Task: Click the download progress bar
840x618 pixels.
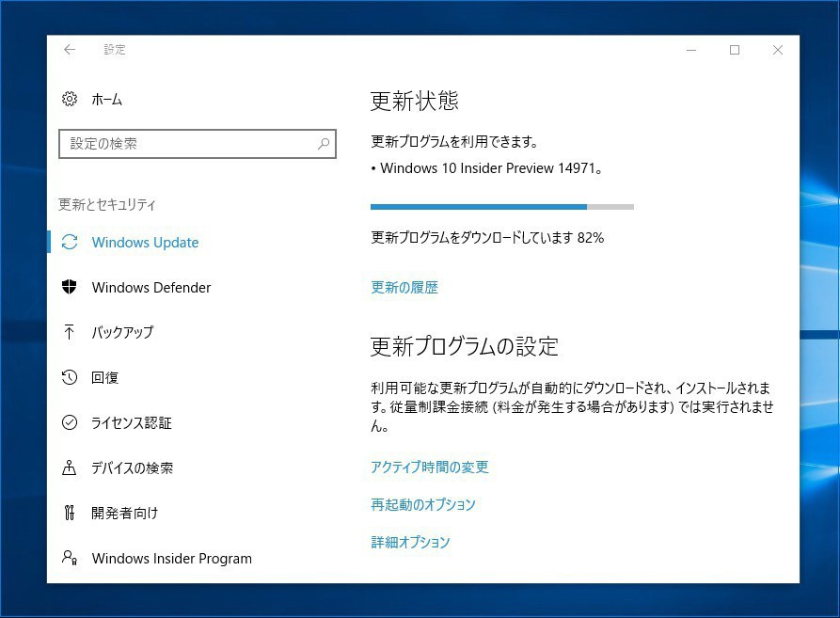Action: coord(502,207)
